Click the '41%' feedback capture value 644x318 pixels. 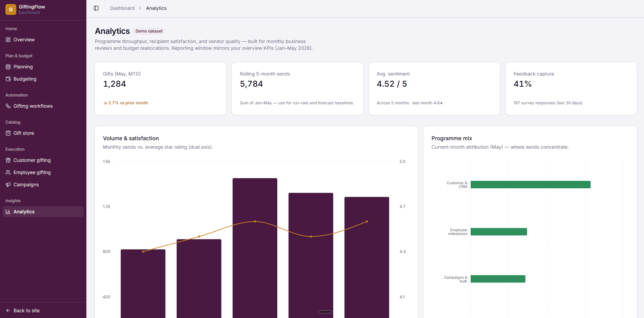point(522,84)
